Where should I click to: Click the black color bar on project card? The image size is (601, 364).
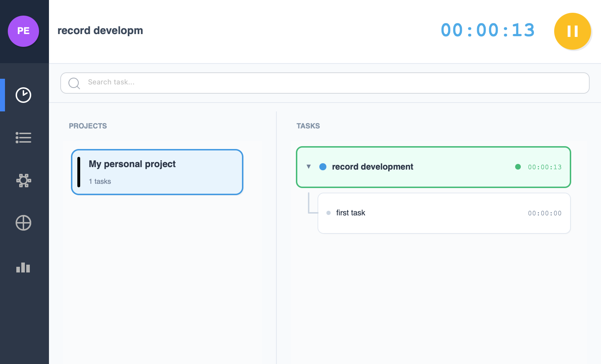tap(79, 172)
